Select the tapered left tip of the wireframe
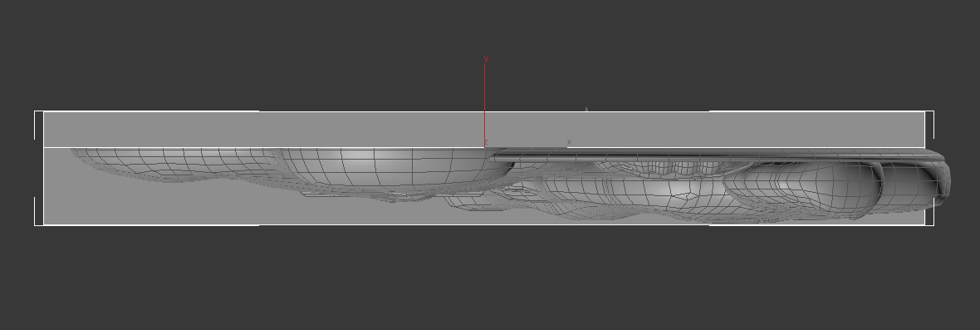This screenshot has height=330, width=980. tap(100, 157)
